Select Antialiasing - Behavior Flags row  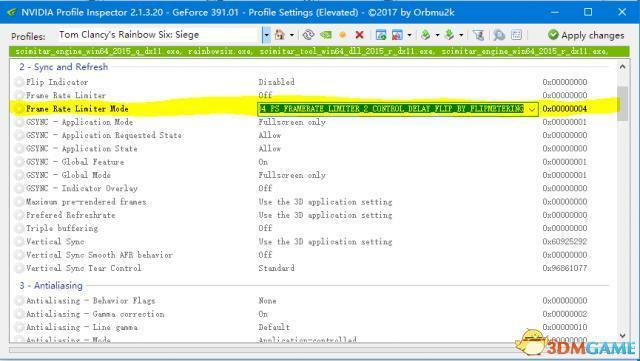pos(313,301)
